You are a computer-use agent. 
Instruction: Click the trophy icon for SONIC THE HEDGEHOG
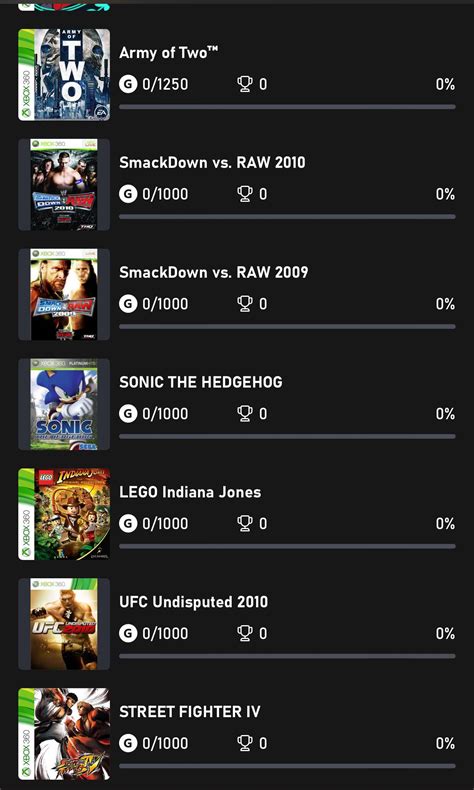click(x=245, y=414)
